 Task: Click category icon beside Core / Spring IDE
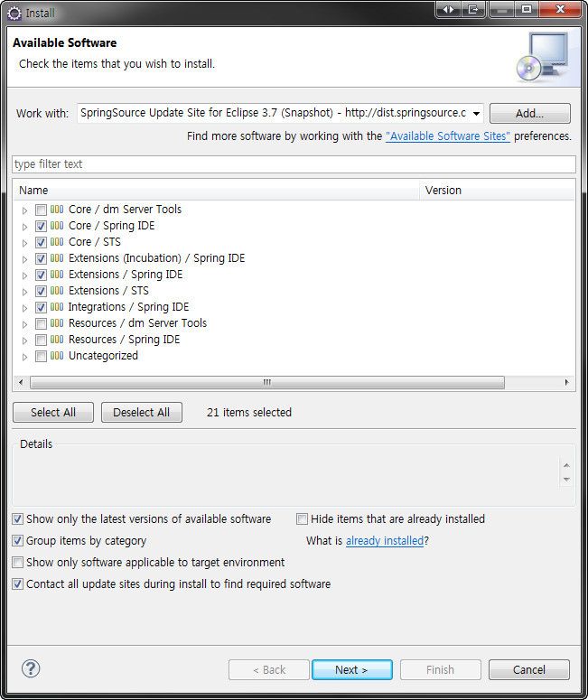(x=57, y=226)
